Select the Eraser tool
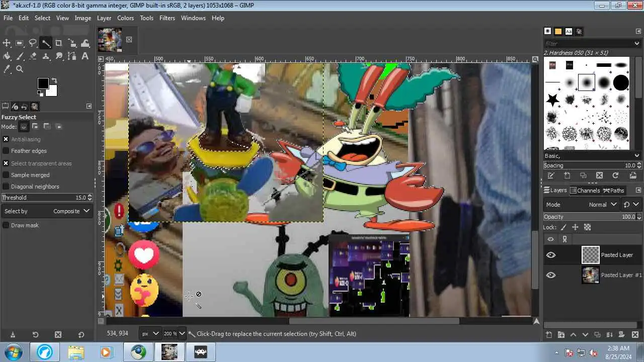The height and width of the screenshot is (362, 644). click(x=33, y=56)
